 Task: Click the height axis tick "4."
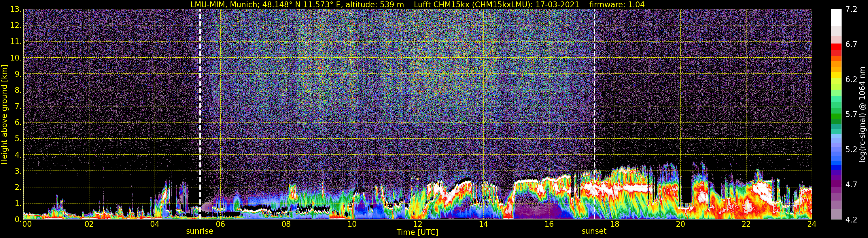(x=18, y=155)
